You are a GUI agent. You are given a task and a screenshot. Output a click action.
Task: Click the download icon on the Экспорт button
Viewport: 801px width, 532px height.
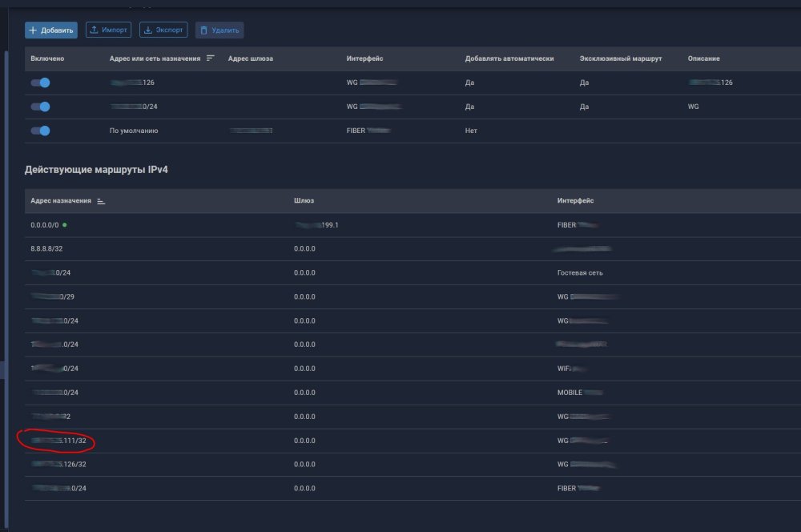tap(148, 30)
